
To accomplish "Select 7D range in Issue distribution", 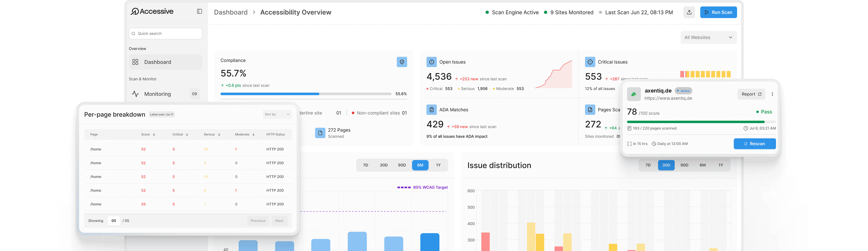I will coord(648,165).
